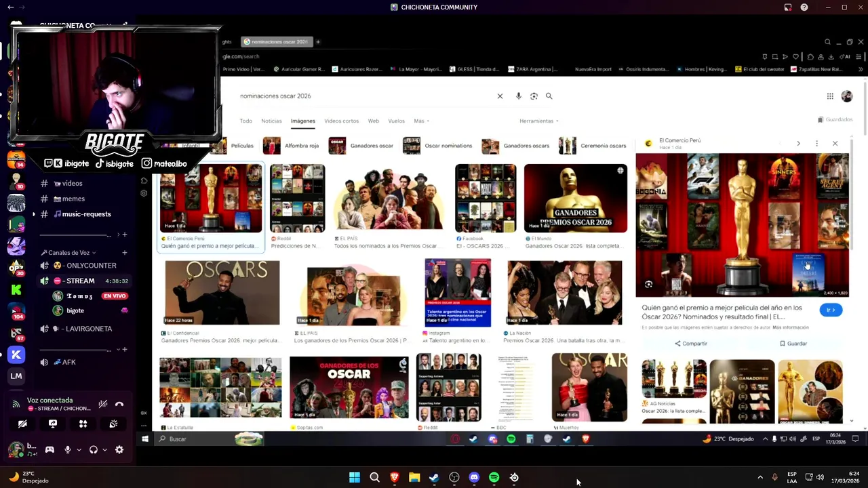
Task: Open Discord noise suppression icon
Action: 103,404
